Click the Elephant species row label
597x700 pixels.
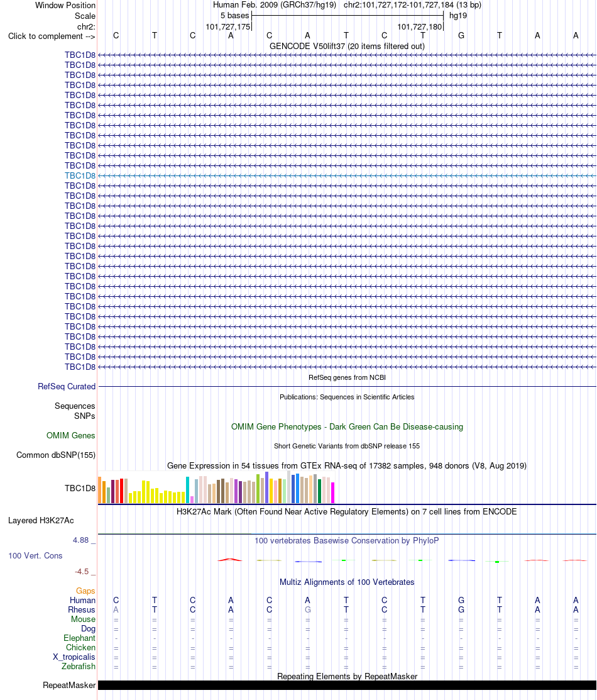pyautogui.click(x=79, y=638)
